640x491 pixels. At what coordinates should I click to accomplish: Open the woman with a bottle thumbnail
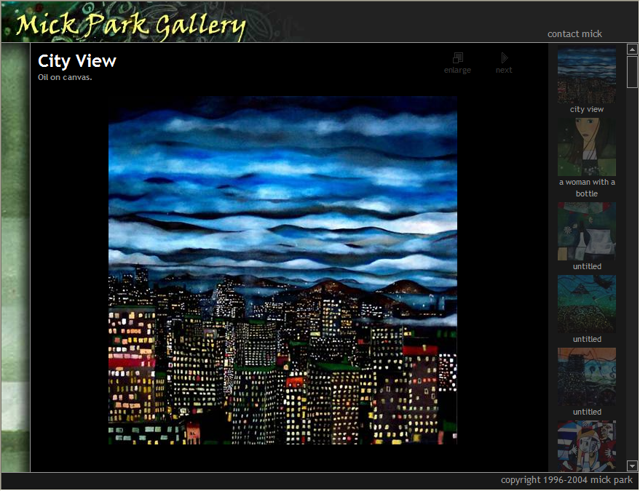pyautogui.click(x=587, y=147)
